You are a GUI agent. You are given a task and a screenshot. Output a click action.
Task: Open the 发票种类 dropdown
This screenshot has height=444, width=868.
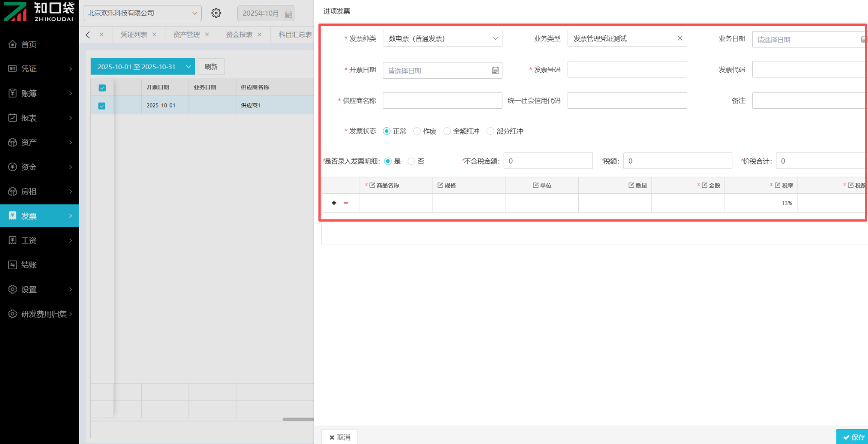tap(442, 38)
